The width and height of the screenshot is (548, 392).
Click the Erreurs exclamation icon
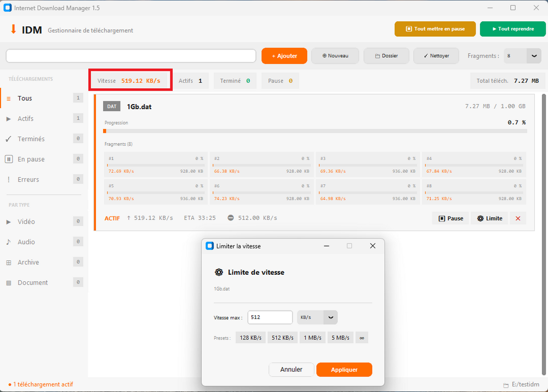[9, 179]
